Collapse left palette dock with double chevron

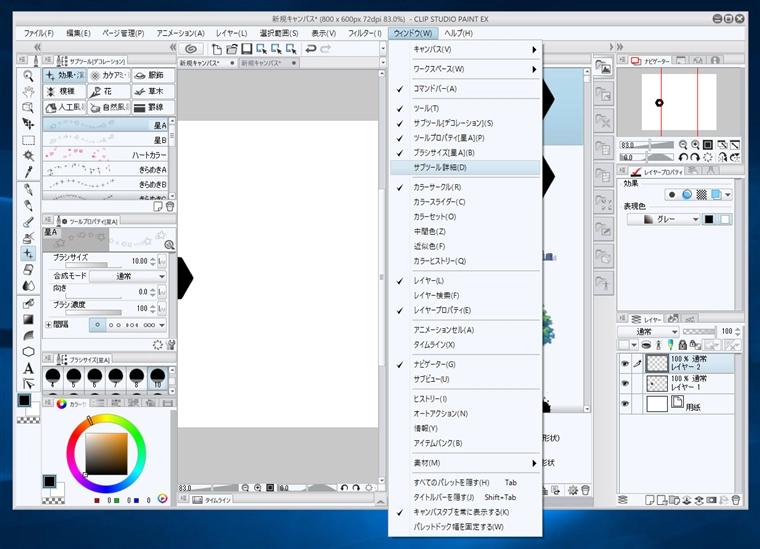[x=37, y=47]
